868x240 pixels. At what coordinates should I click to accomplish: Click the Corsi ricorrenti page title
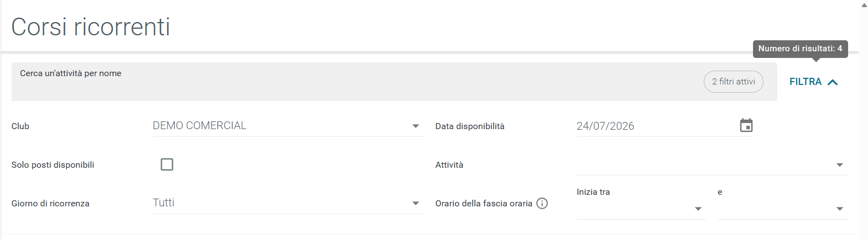point(91,27)
